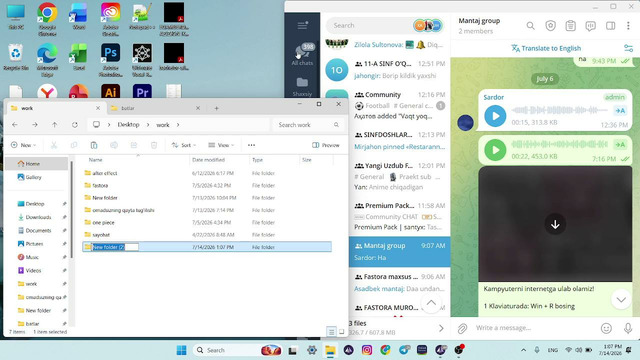640x360 pixels.
Task: Transcribe the 00:22 voice message
Action: (620, 144)
